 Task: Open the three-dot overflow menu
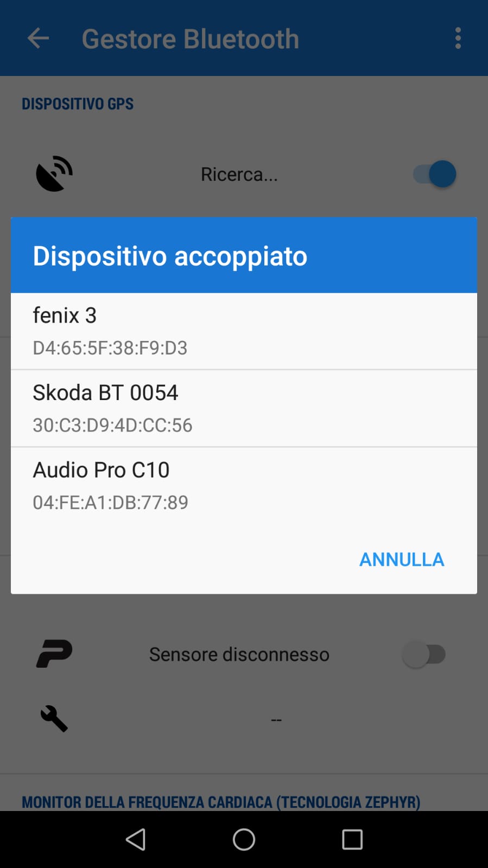pyautogui.click(x=458, y=39)
